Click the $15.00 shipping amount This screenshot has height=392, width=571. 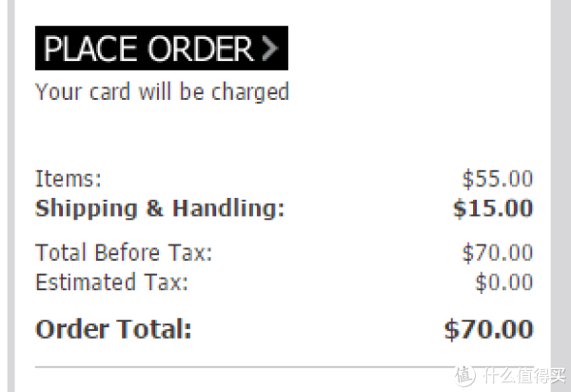[493, 208]
